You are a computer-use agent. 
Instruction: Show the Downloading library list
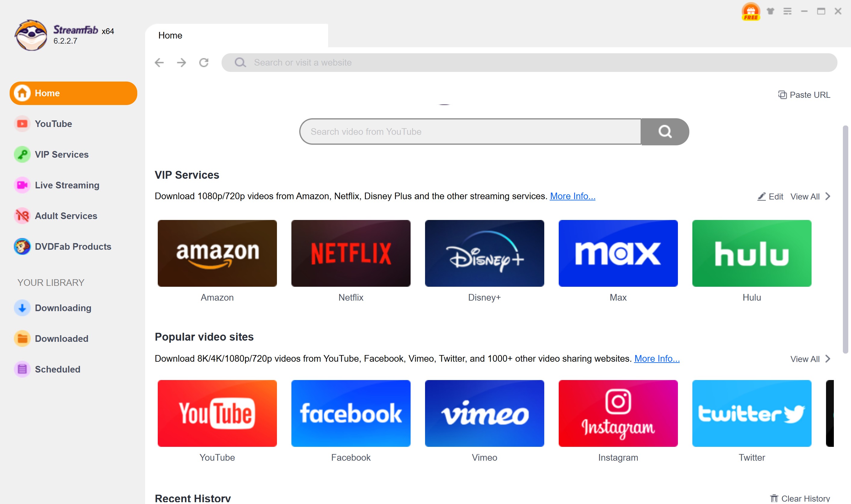(73, 308)
